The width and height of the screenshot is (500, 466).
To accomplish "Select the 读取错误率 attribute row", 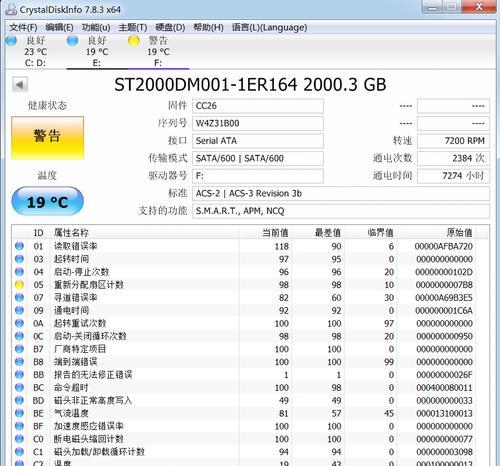I will tap(250, 246).
